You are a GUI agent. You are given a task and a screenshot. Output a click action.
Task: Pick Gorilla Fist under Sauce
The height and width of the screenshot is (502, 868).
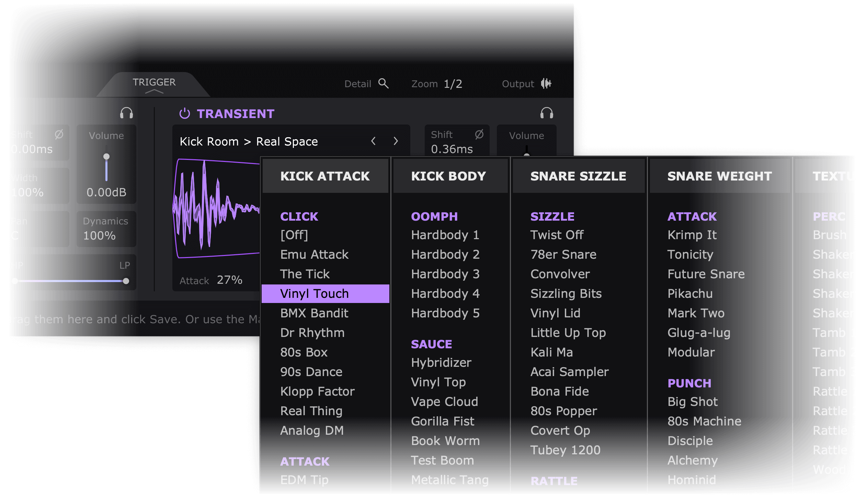point(442,421)
